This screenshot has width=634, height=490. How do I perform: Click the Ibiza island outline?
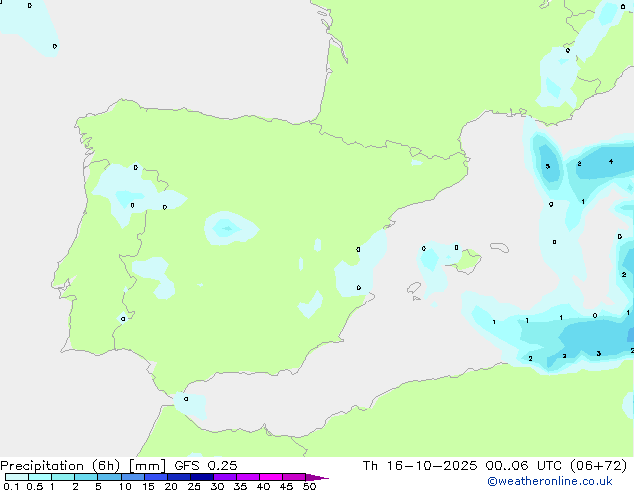pyautogui.click(x=414, y=288)
